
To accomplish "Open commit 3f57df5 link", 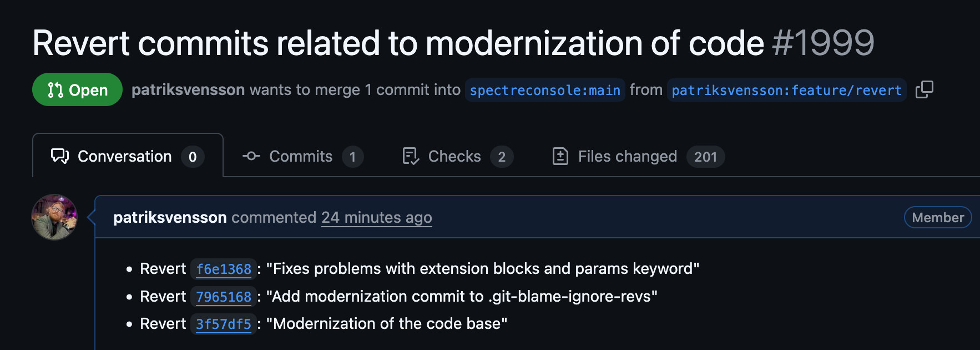I will 224,324.
